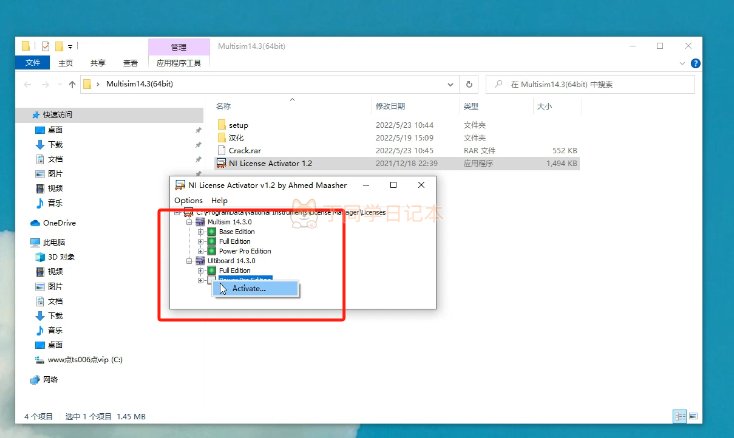The height and width of the screenshot is (438, 734).
Task: Sort by the 修改日期 column header
Action: click(x=390, y=106)
